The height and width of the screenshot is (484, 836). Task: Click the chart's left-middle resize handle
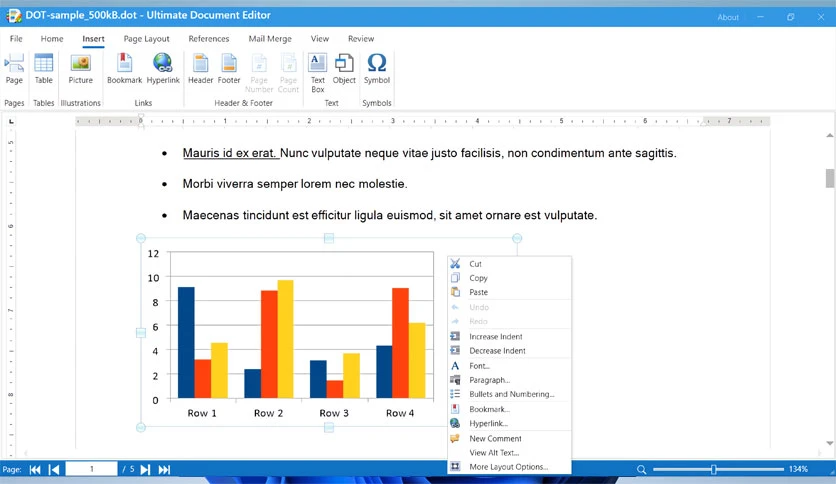(x=141, y=333)
